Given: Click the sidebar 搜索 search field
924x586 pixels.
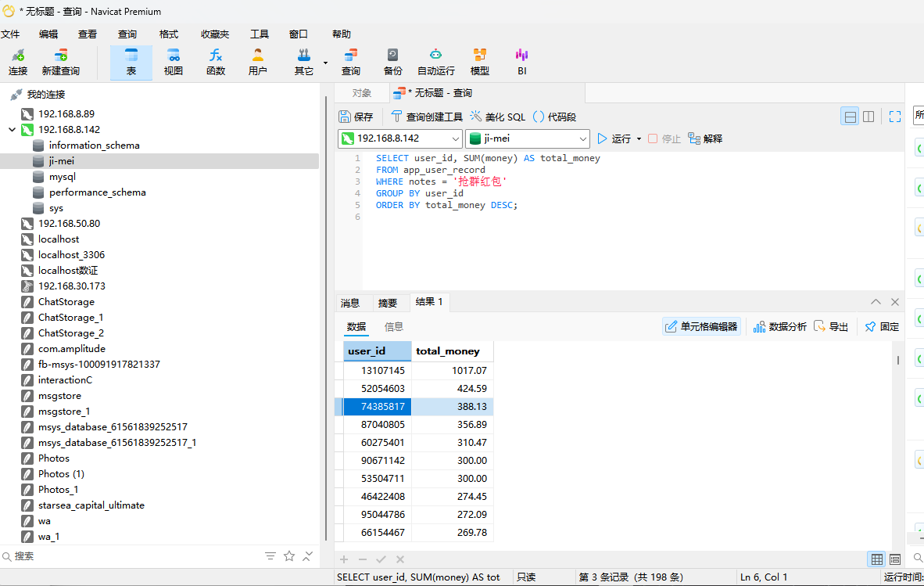Looking at the screenshot, I should click(130, 556).
